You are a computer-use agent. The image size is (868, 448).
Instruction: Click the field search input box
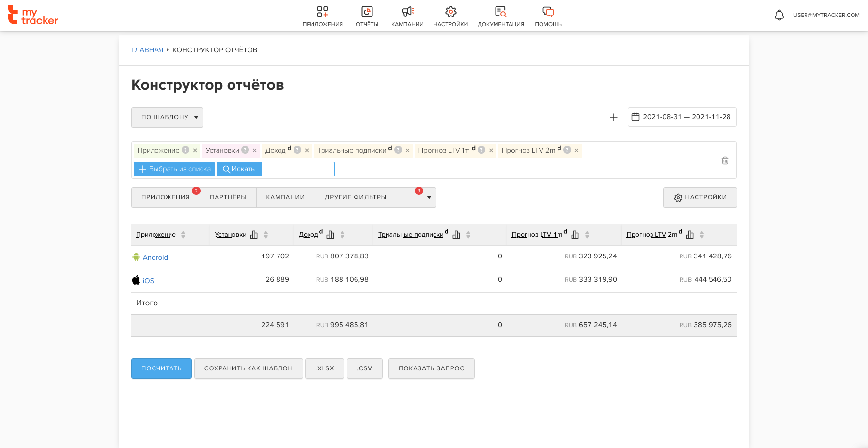(297, 169)
